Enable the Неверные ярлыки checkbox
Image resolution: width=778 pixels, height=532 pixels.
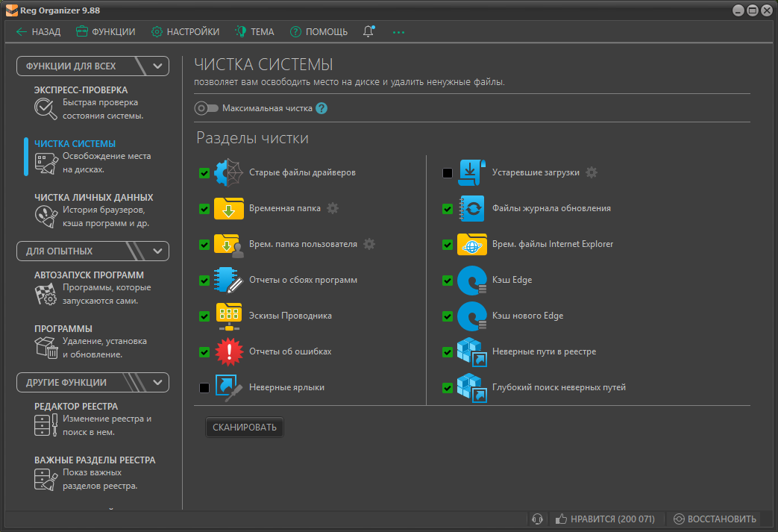(x=204, y=388)
